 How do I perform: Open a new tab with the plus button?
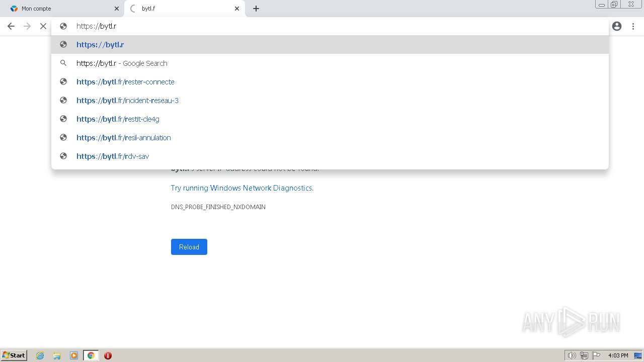tap(256, 9)
